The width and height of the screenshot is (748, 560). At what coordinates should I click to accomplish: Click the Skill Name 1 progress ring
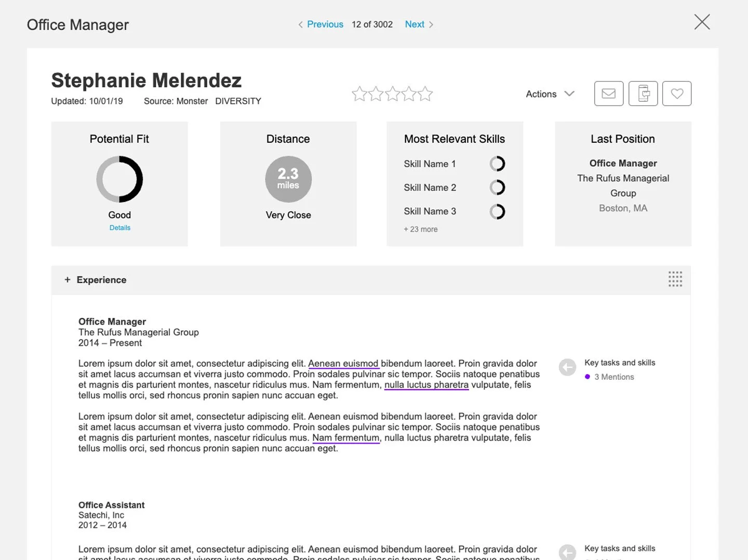coord(497,164)
